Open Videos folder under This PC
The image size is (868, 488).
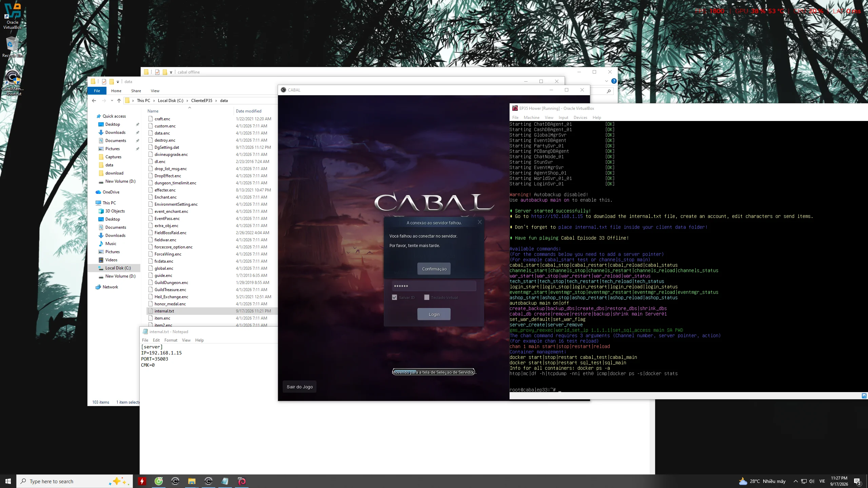click(x=111, y=260)
